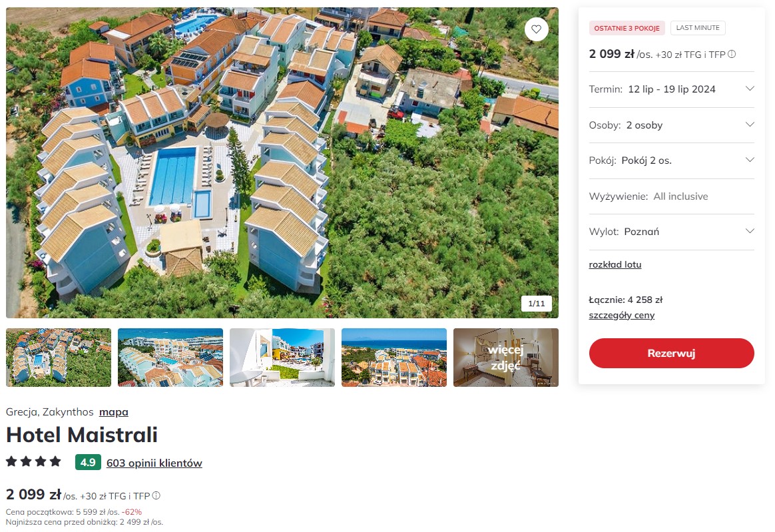
Task: Click info icon beside price under hotel rating
Action: click(x=156, y=495)
